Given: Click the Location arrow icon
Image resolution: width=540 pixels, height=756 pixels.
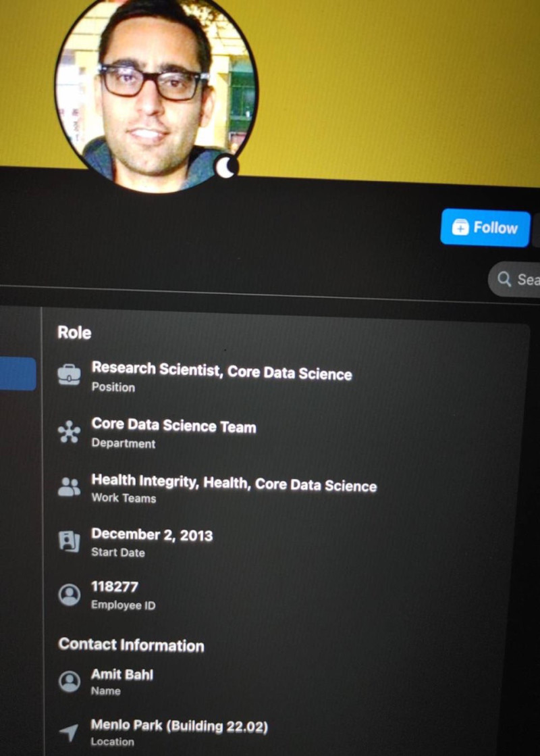Looking at the screenshot, I should pos(69,732).
